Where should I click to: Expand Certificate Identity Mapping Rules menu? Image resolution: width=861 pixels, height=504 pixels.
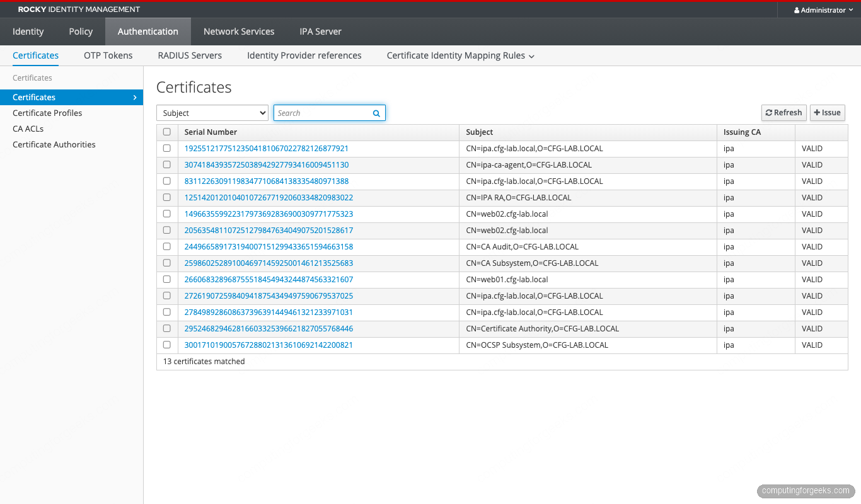click(461, 55)
